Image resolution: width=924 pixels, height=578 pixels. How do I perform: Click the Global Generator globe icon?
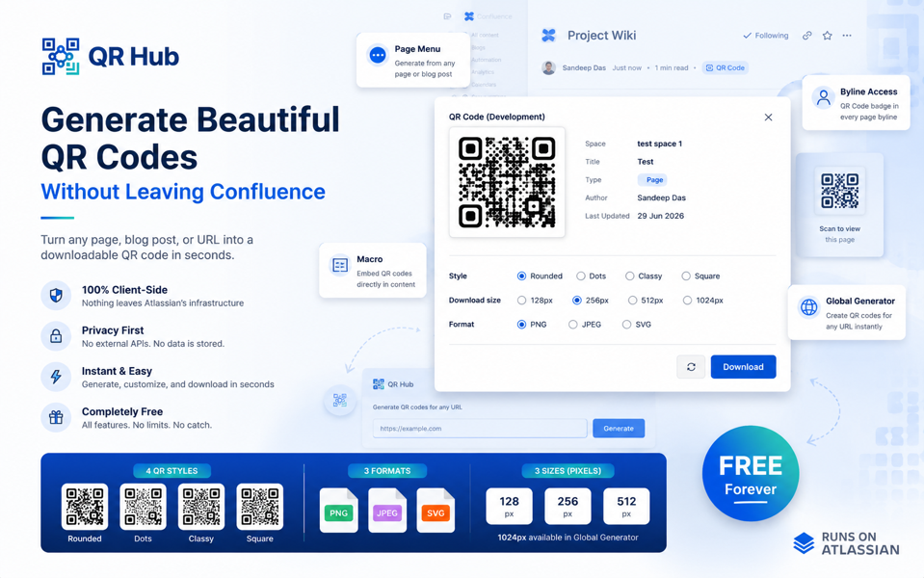808,307
